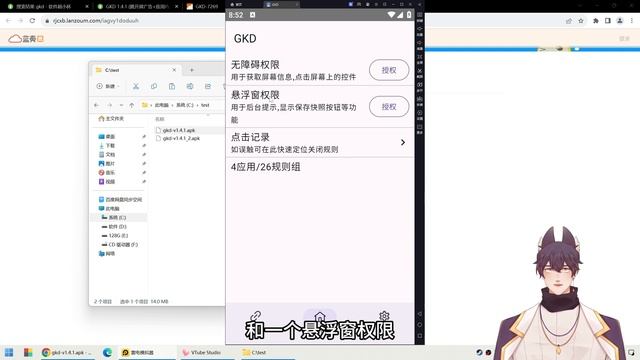The width and height of the screenshot is (640, 360).
Task: Focus Chrome address bar lanzoum URL
Action: pyautogui.click(x=96, y=20)
